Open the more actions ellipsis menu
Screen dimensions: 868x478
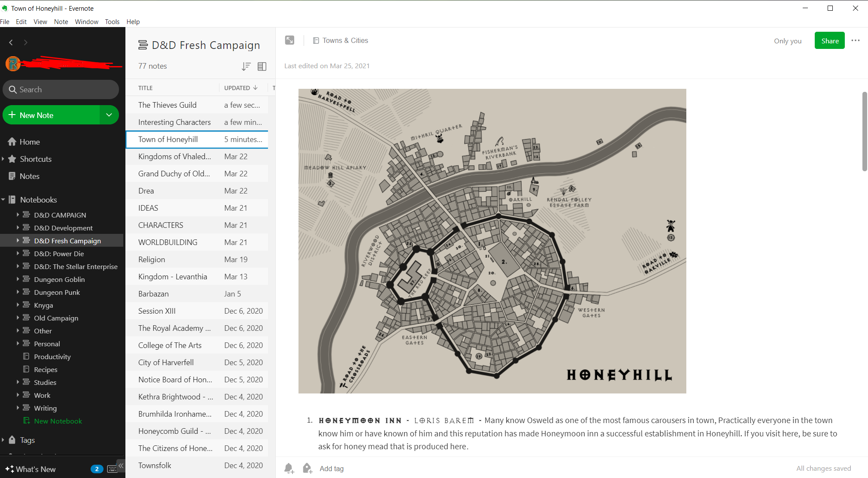pyautogui.click(x=856, y=40)
